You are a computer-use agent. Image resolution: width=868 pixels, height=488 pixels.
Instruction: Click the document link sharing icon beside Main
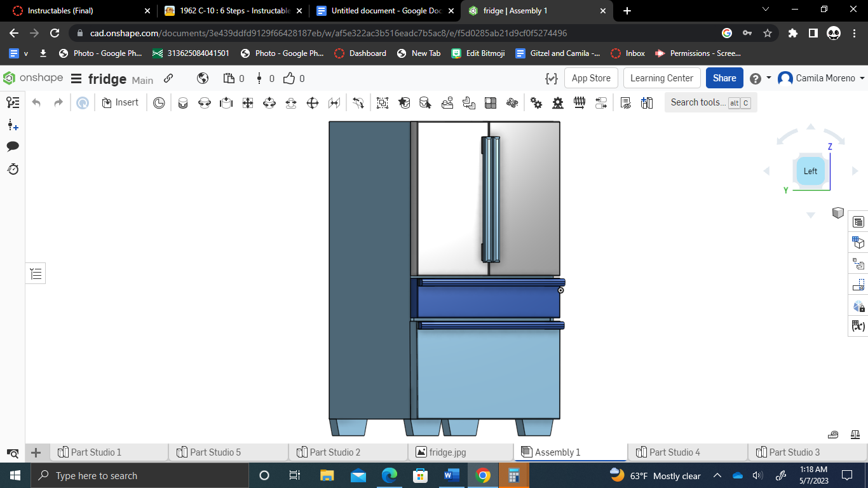[168, 78]
